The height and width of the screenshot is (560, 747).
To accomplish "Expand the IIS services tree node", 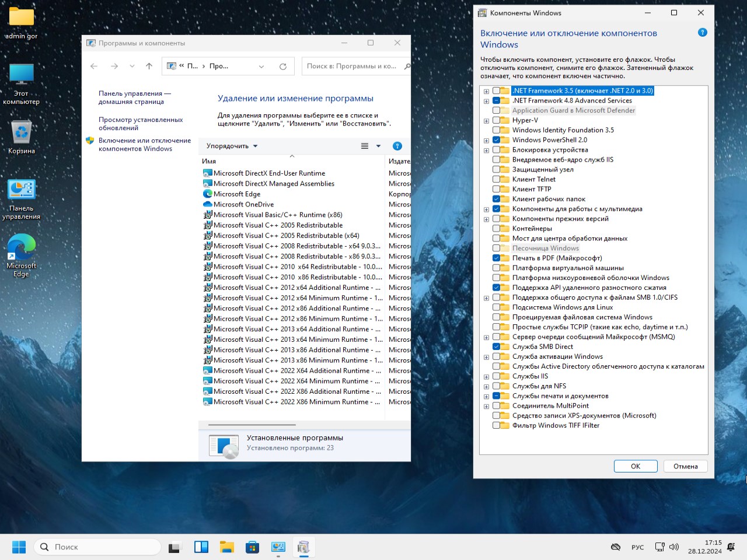I will 486,377.
